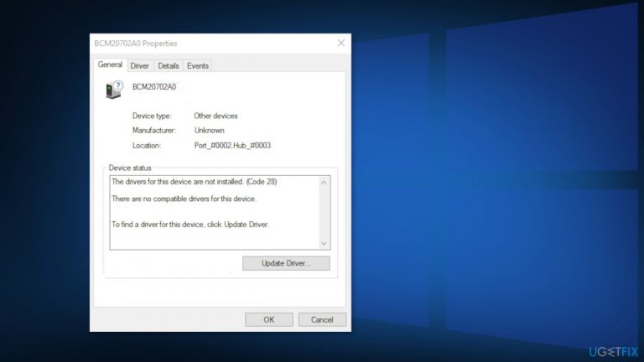Confirm with the OK button
644x362 pixels.
[269, 320]
